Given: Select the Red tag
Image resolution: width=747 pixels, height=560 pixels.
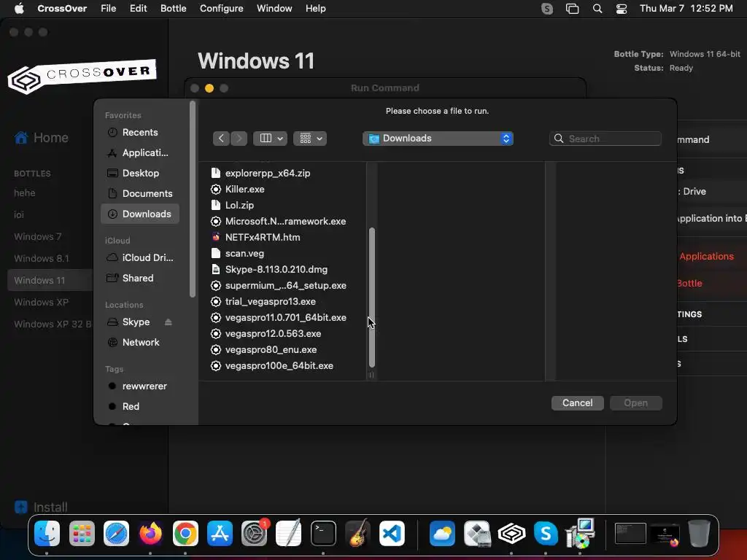Looking at the screenshot, I should tap(140, 406).
